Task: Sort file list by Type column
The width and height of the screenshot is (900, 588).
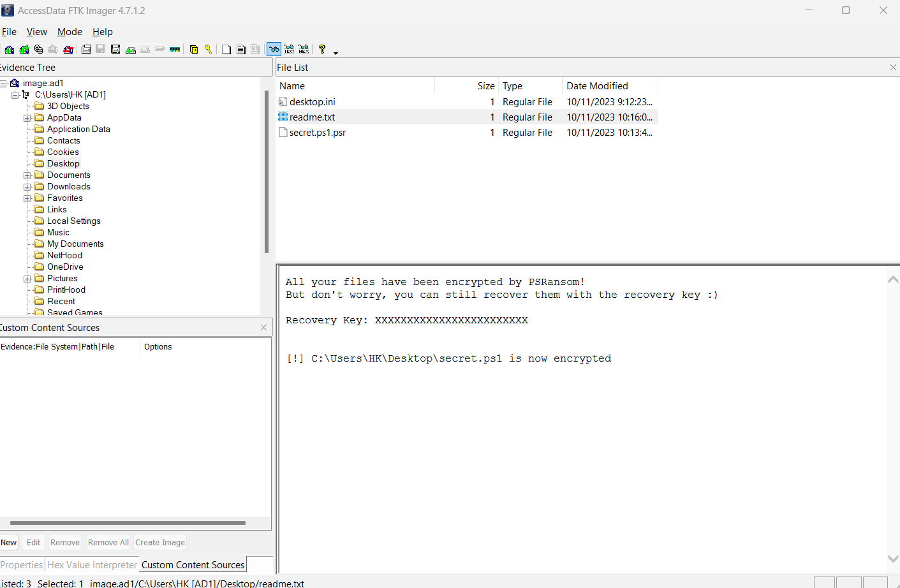Action: point(531,86)
